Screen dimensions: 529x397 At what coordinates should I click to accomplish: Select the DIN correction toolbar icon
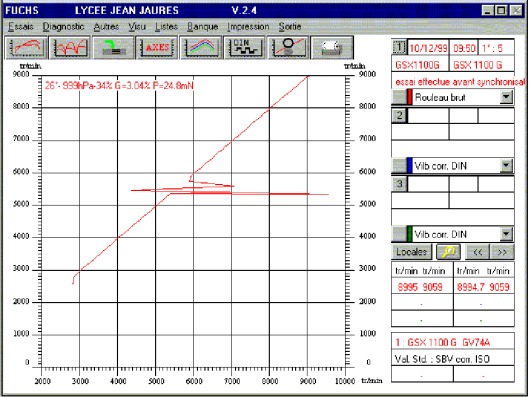point(244,48)
